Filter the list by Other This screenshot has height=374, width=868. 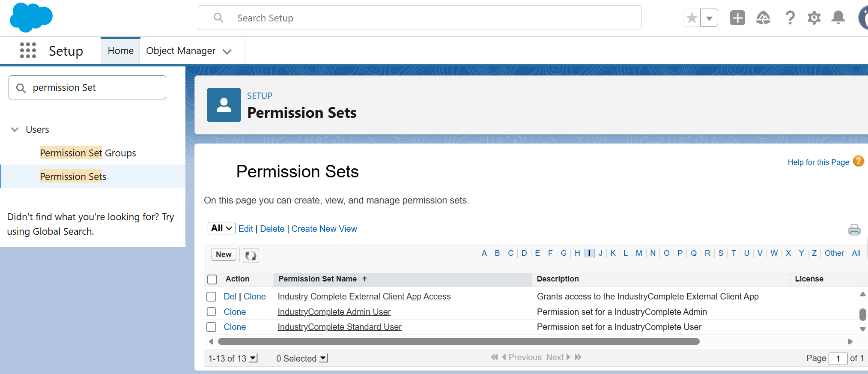pos(834,253)
